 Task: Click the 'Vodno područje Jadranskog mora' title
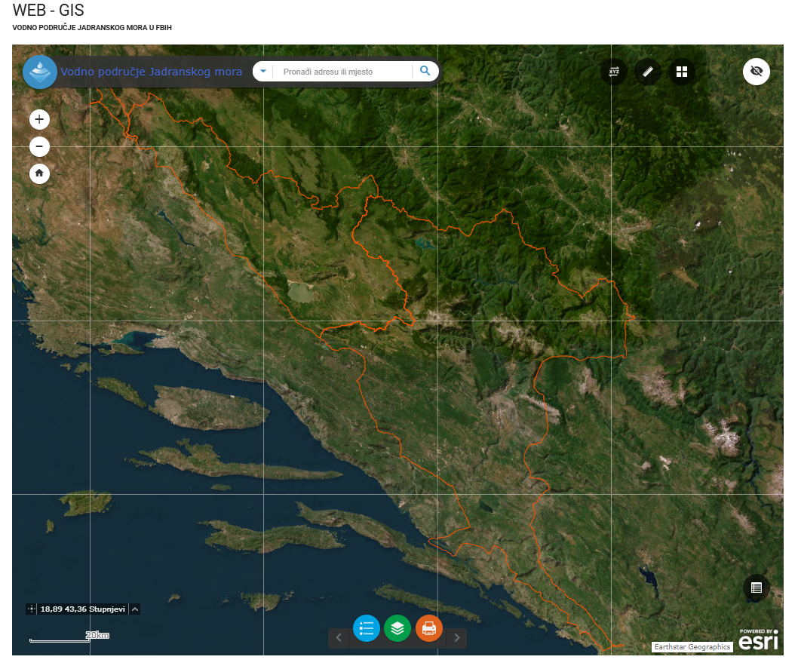coord(151,72)
